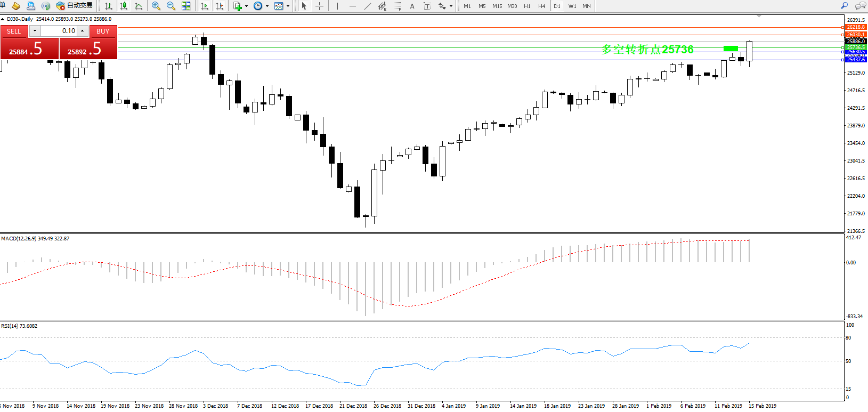Click the red BUY button

[103, 31]
